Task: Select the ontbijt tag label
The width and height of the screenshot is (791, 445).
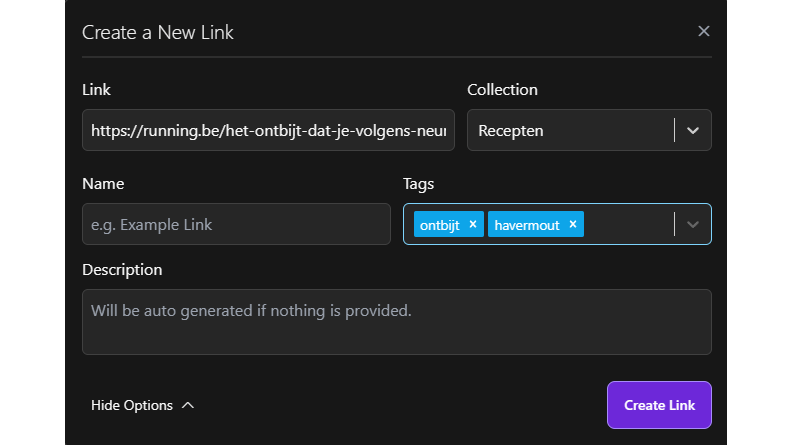Action: (440, 225)
